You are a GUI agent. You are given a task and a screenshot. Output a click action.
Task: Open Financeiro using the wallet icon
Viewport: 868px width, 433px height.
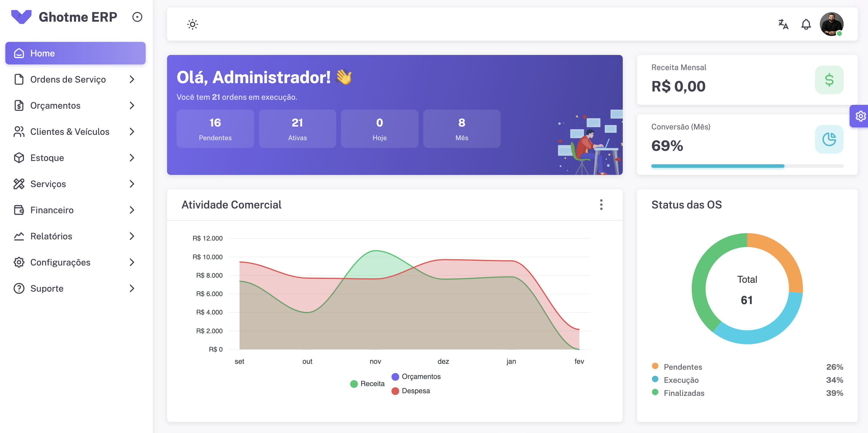click(x=18, y=210)
